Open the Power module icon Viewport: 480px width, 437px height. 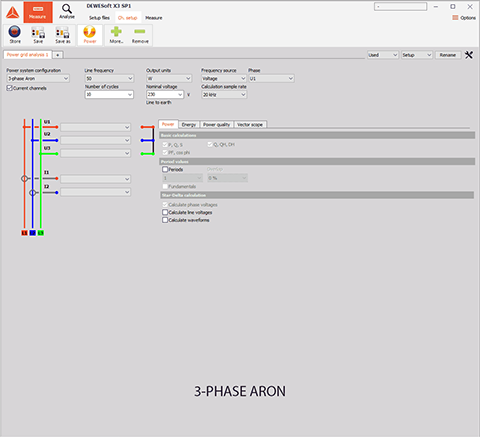pos(90,32)
